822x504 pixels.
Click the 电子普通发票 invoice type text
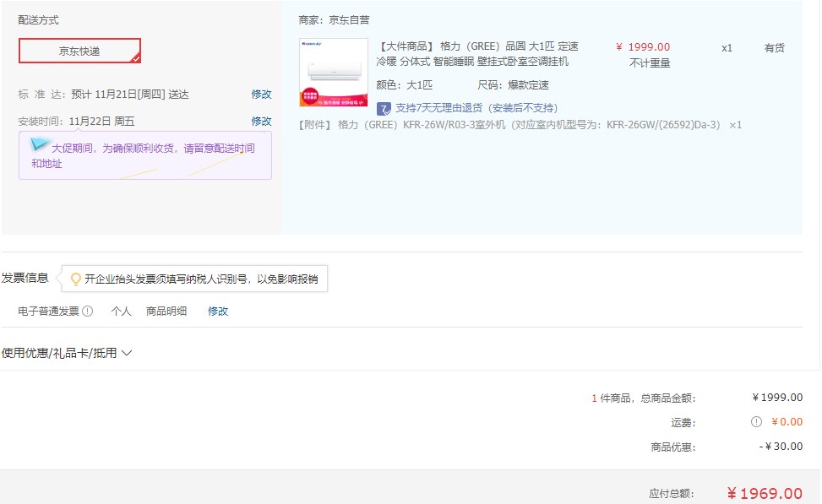point(48,312)
